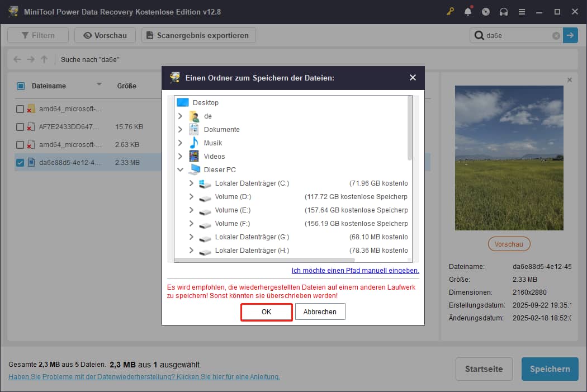This screenshot has height=392, width=587.
Task: Click the folder tree horizontal scrollbar
Action: pyautogui.click(x=264, y=259)
